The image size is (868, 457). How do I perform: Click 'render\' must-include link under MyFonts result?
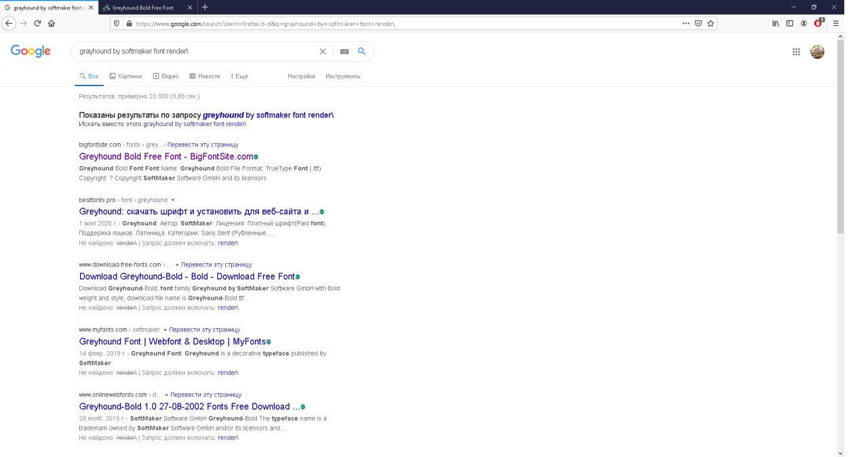pyautogui.click(x=228, y=373)
